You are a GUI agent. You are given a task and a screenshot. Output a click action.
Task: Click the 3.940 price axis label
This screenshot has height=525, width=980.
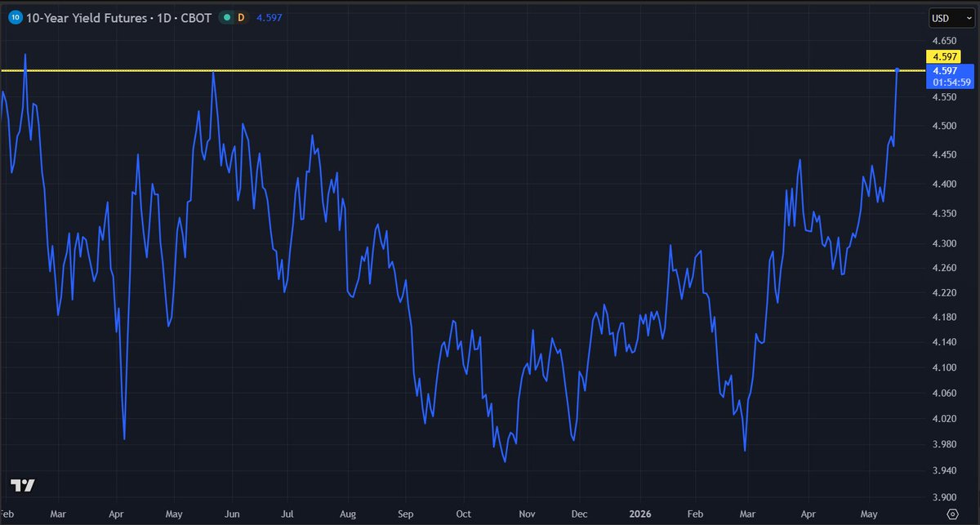coord(944,470)
